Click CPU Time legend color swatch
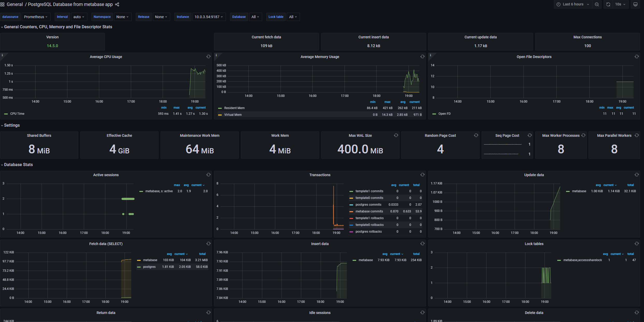644x322 pixels. click(x=6, y=114)
